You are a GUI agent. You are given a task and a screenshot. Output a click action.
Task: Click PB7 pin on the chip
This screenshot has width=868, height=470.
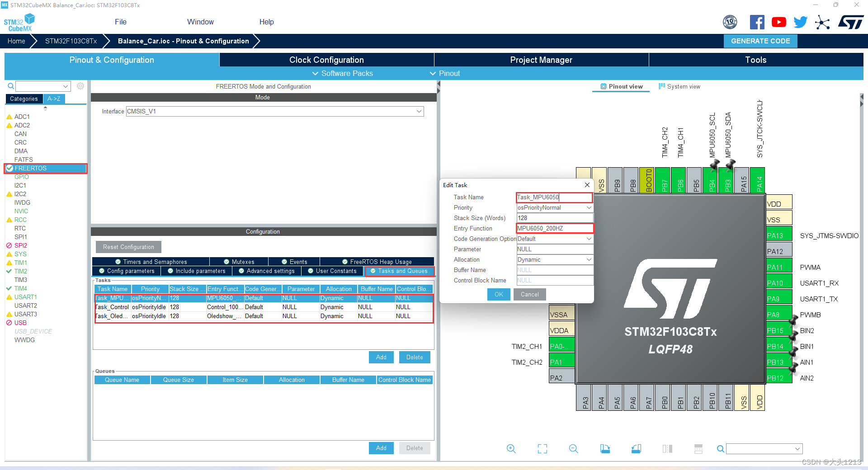tap(663, 180)
